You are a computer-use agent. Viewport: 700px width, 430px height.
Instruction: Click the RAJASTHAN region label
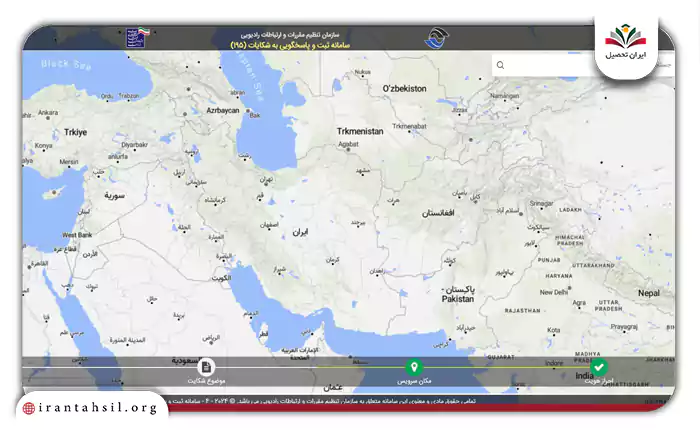(x=522, y=310)
